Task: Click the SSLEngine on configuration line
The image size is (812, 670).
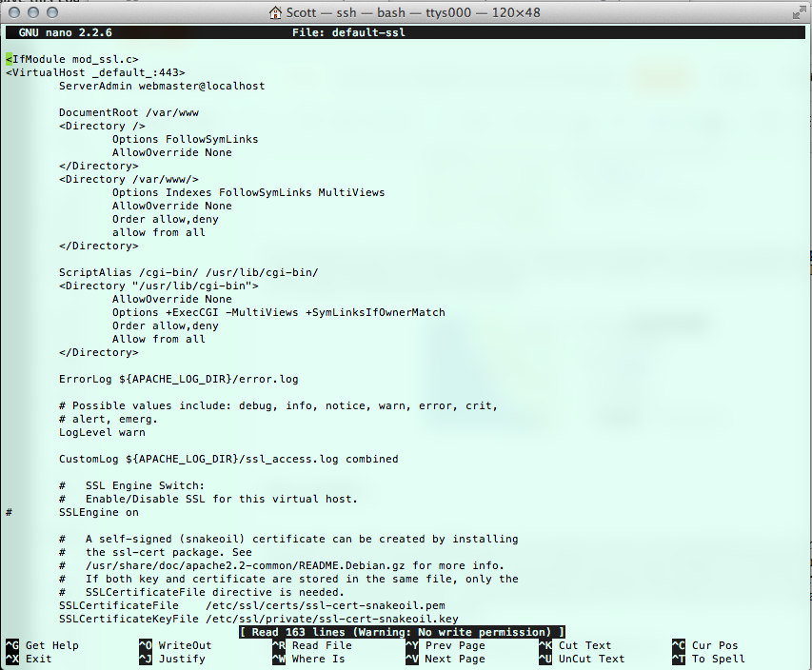Action: click(98, 512)
